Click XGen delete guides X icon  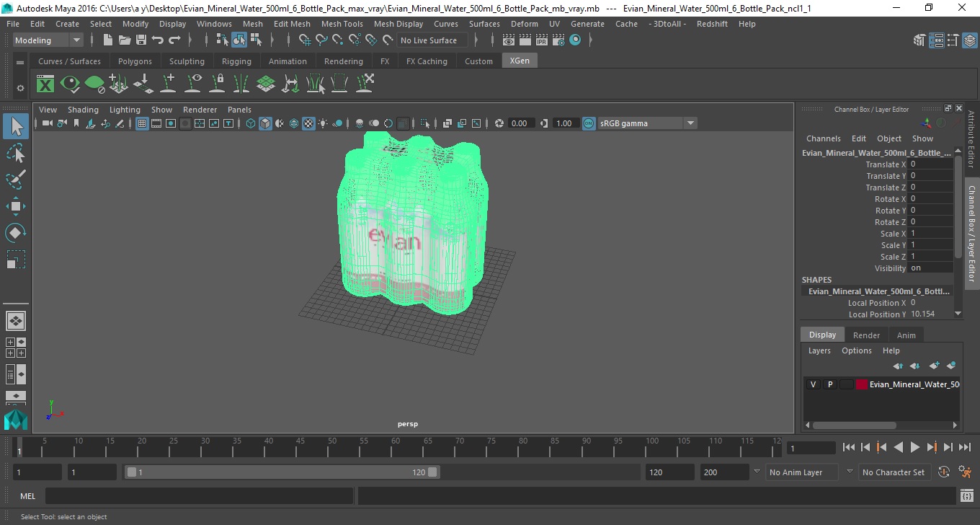click(x=365, y=84)
